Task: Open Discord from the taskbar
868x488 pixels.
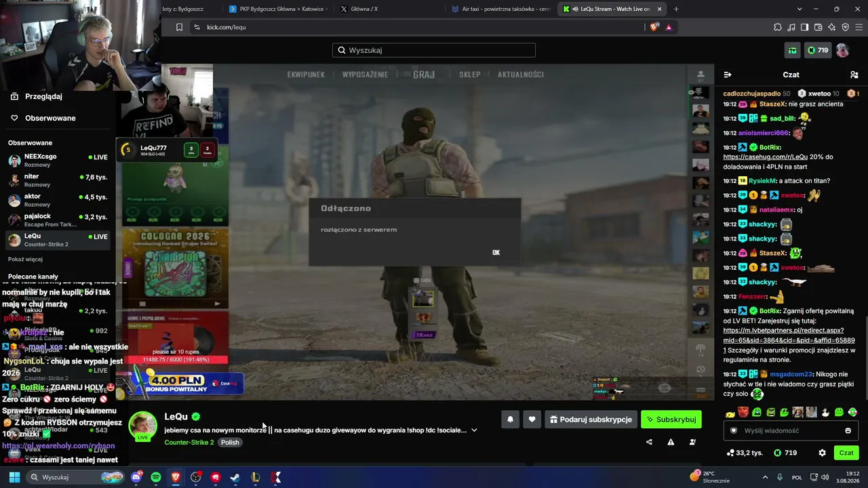Action: tap(136, 477)
